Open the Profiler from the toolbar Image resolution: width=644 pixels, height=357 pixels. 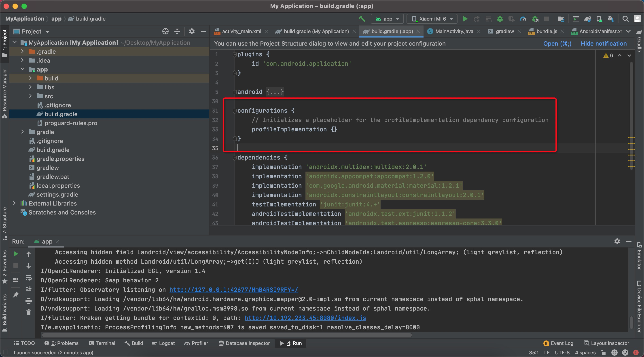coord(523,19)
